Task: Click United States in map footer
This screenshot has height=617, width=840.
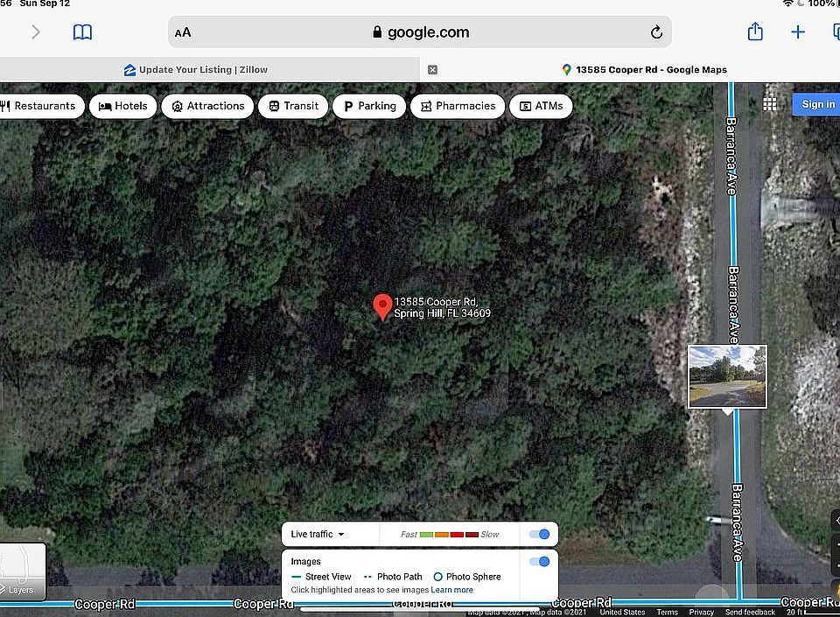Action: click(622, 612)
